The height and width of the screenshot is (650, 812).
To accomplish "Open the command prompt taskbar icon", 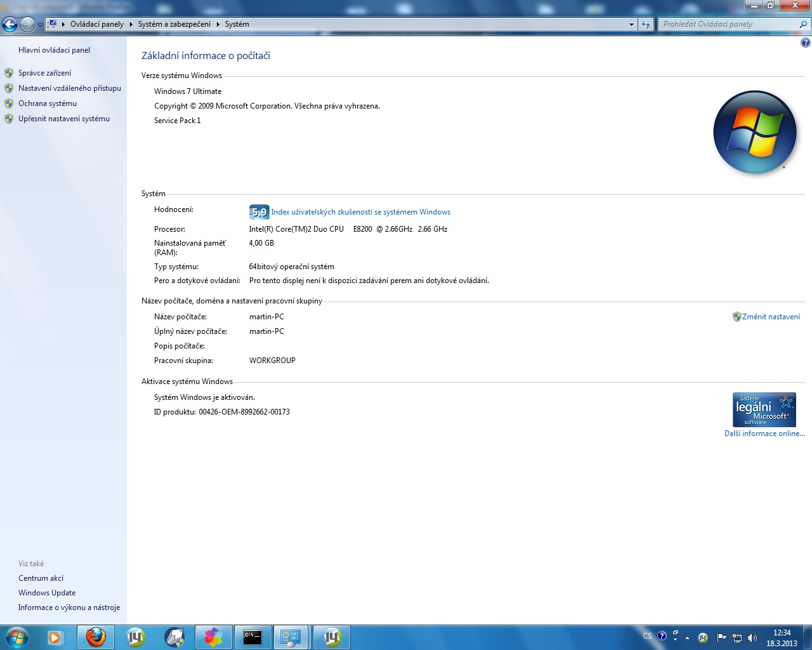I will pyautogui.click(x=252, y=637).
